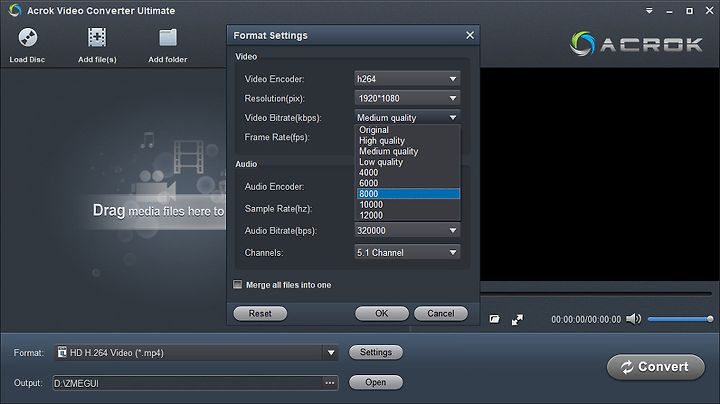Click the Frame Rate(fps) label

[x=277, y=137]
